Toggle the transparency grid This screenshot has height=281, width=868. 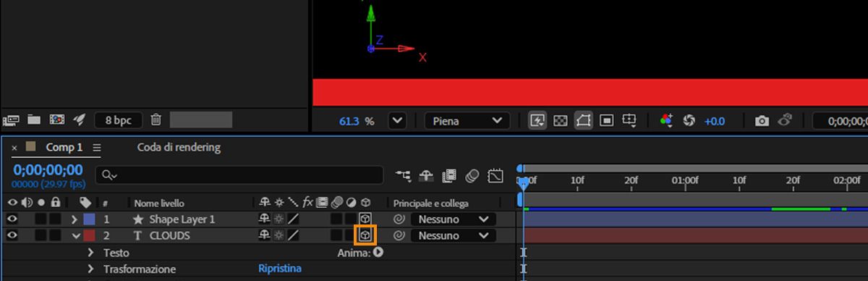[x=560, y=121]
